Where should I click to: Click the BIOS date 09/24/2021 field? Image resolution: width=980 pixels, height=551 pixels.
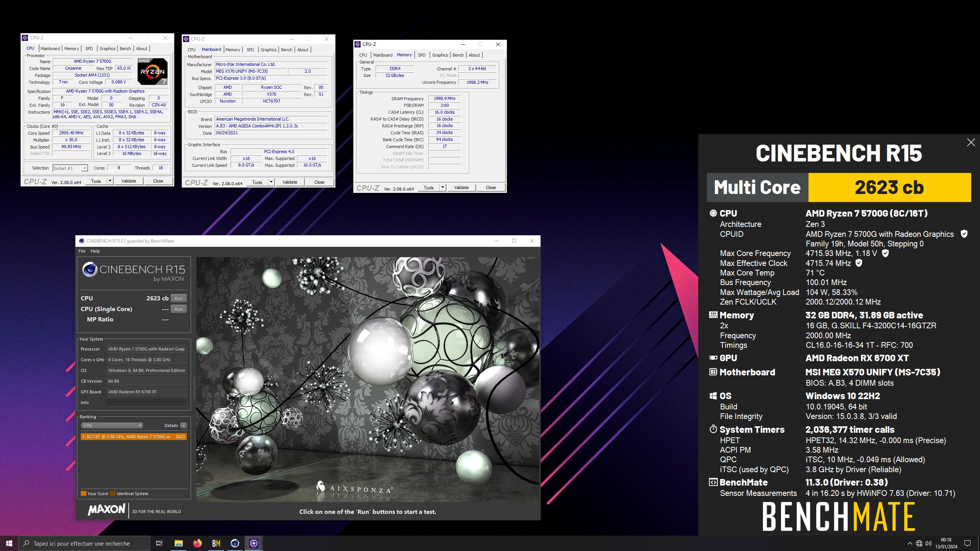pyautogui.click(x=271, y=133)
